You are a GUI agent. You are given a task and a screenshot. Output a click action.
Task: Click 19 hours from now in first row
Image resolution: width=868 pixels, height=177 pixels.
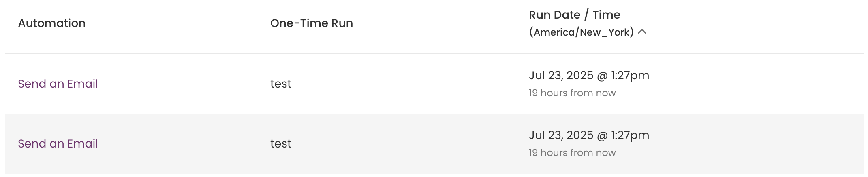point(572,93)
